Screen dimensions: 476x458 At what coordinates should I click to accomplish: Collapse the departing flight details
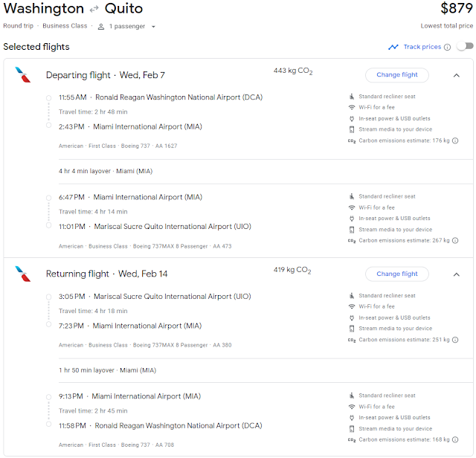[456, 74]
